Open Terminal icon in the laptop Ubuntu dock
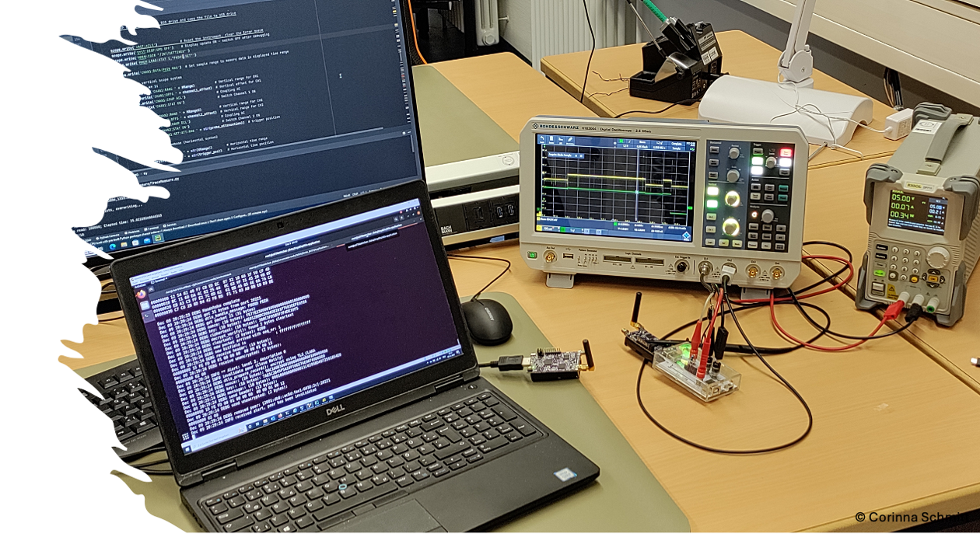The height and width of the screenshot is (551, 980). point(147,316)
